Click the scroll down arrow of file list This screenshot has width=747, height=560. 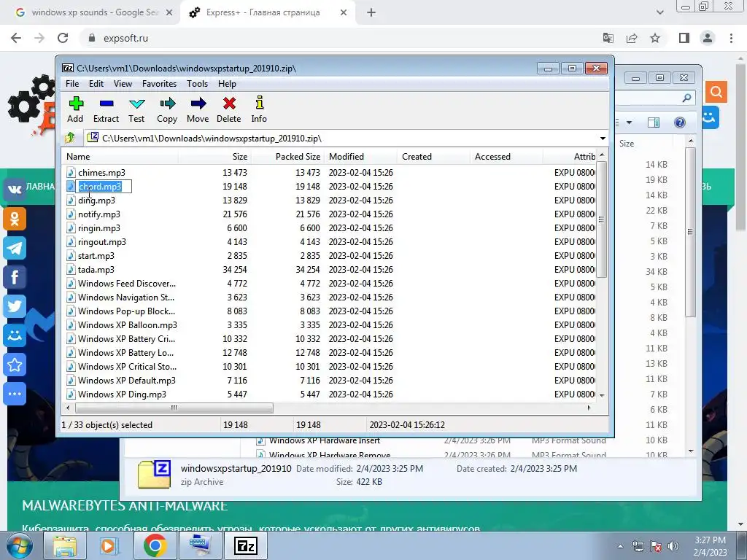602,395
